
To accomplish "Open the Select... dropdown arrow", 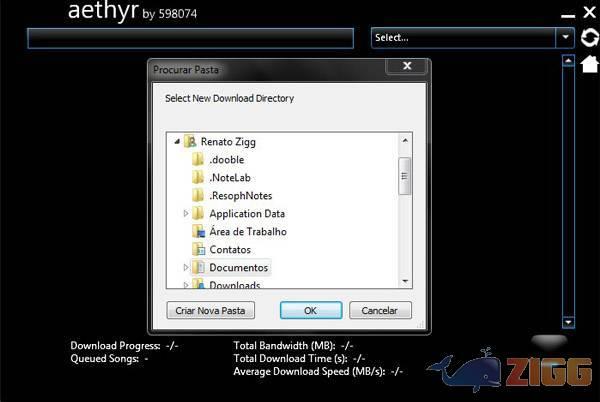I will coord(566,38).
